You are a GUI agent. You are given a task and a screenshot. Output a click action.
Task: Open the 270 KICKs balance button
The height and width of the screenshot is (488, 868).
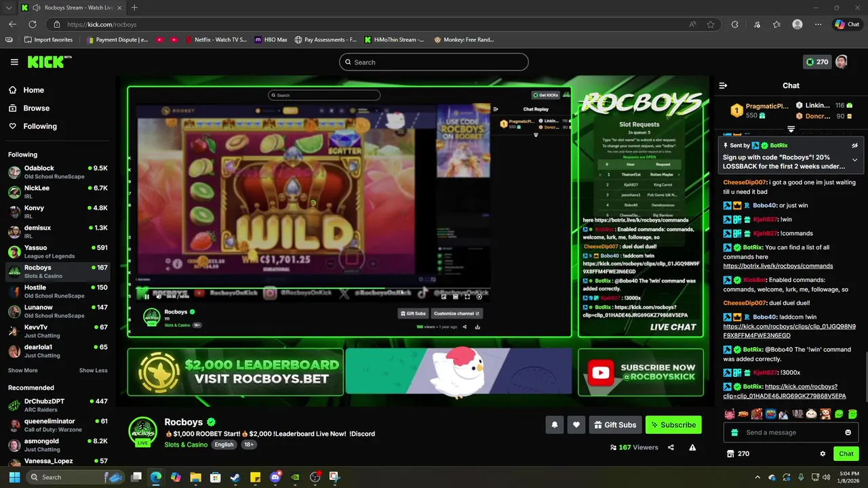816,62
